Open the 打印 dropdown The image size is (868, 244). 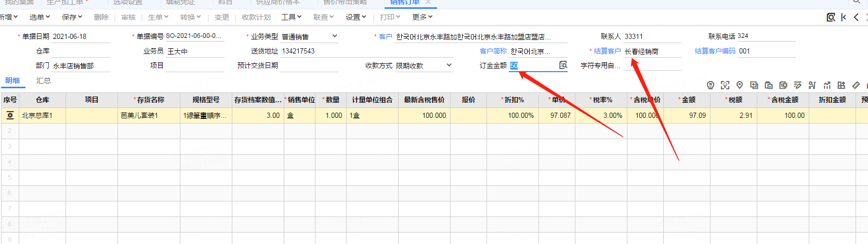point(390,17)
